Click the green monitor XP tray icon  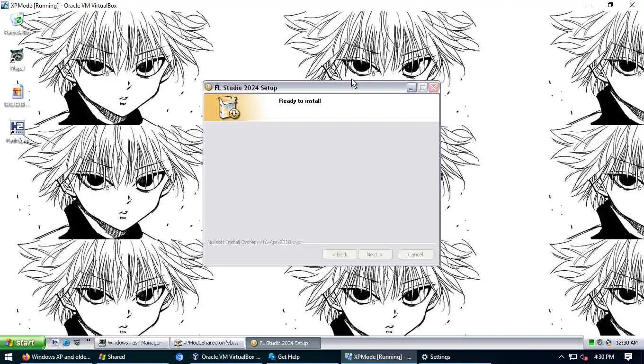pyautogui.click(x=591, y=343)
